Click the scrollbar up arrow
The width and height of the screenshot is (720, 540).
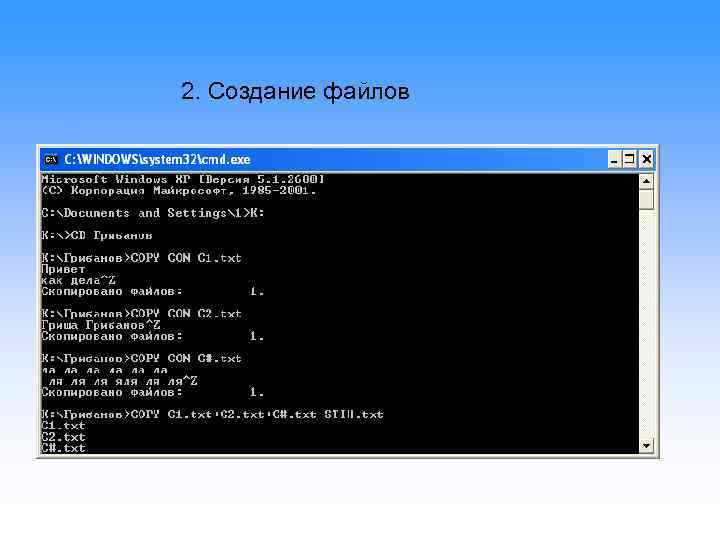tap(646, 181)
